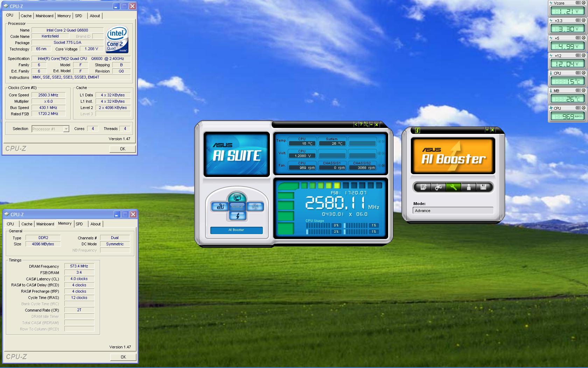Image resolution: width=588 pixels, height=368 pixels.
Task: Open settings of the MB temperature widget
Action: click(x=578, y=90)
